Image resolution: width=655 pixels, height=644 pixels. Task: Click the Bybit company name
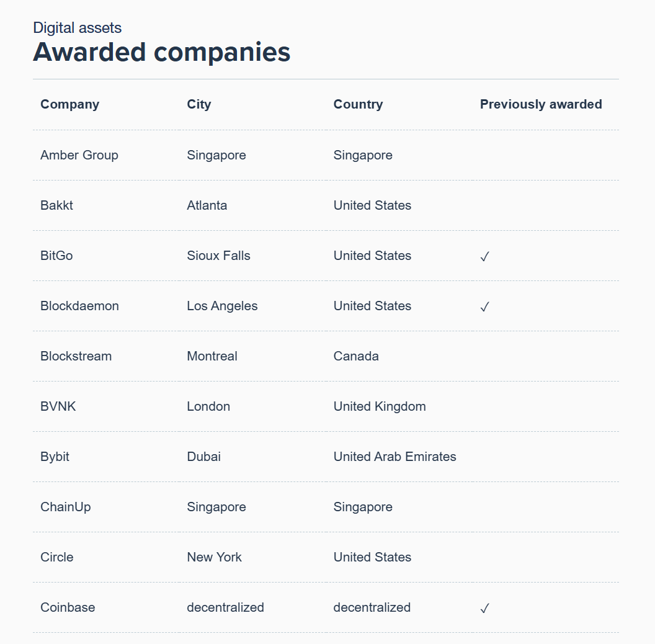(x=55, y=457)
